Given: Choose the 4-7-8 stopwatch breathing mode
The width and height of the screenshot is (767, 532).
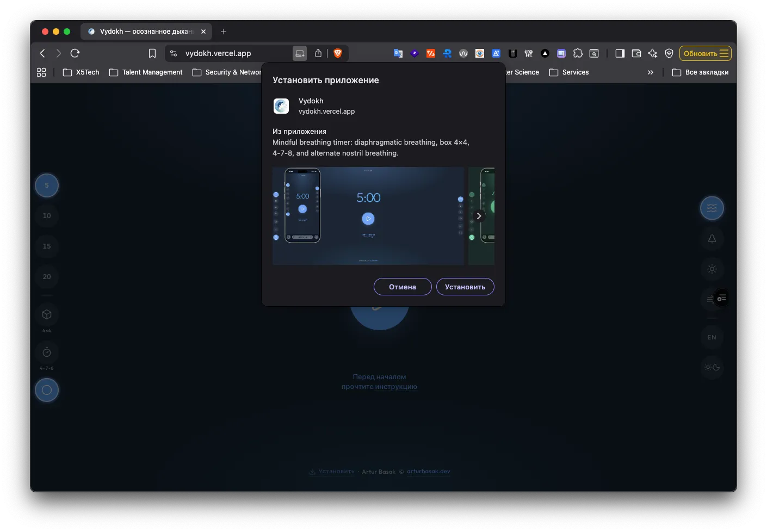Looking at the screenshot, I should (x=47, y=352).
